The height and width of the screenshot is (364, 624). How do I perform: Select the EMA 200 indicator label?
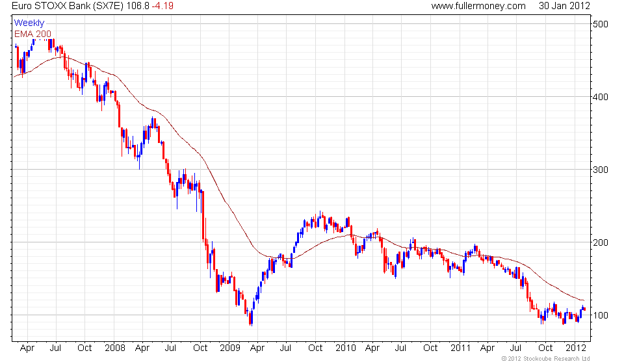32,34
